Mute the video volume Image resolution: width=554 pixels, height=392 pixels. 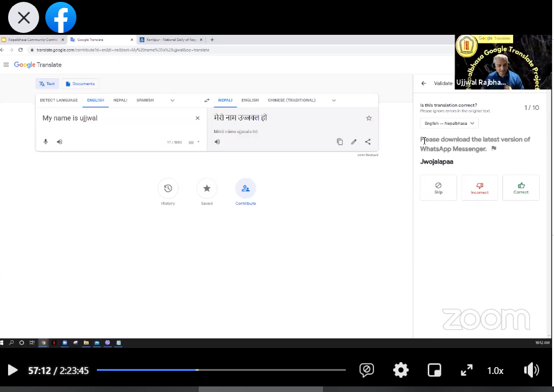pos(532,370)
